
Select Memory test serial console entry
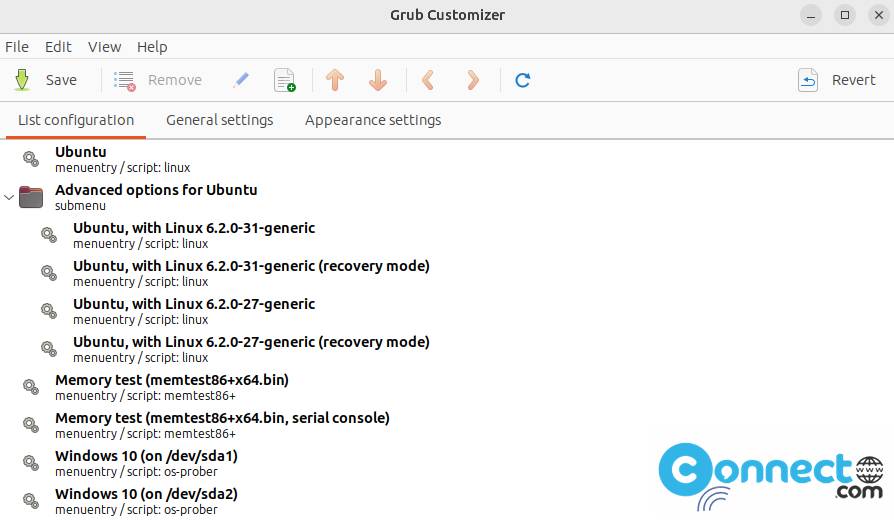pyautogui.click(x=447, y=426)
